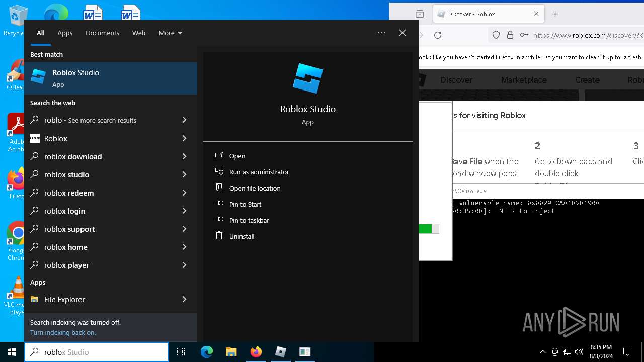The width and height of the screenshot is (644, 362).
Task: Click the Open action icon
Action: pyautogui.click(x=219, y=155)
